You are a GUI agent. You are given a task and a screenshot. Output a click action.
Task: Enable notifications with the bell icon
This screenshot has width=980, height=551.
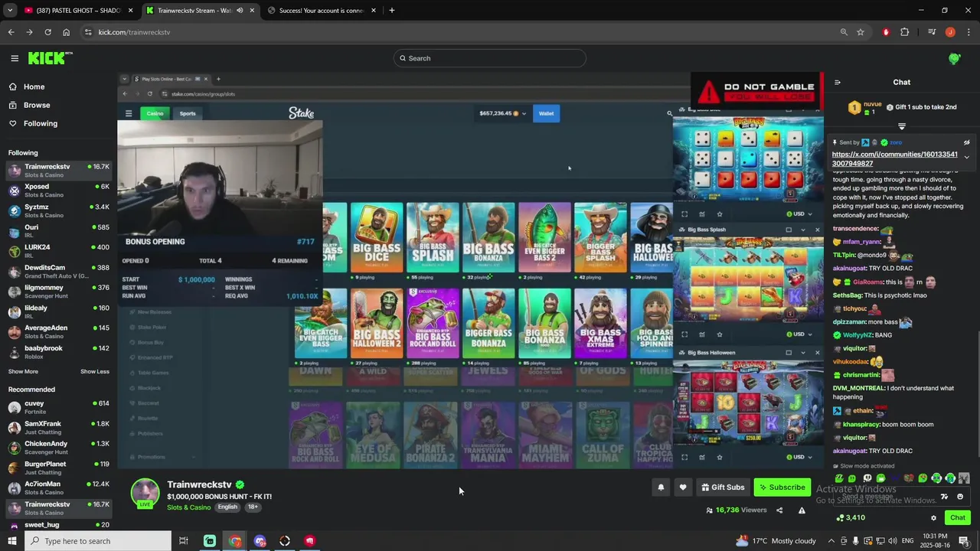[x=661, y=487]
